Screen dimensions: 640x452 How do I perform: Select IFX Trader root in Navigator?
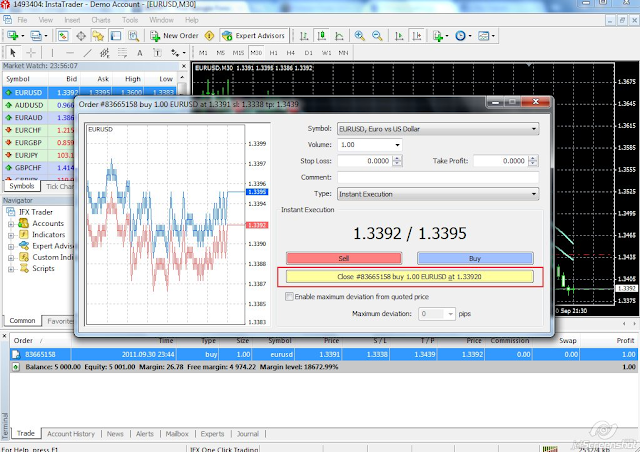point(36,212)
